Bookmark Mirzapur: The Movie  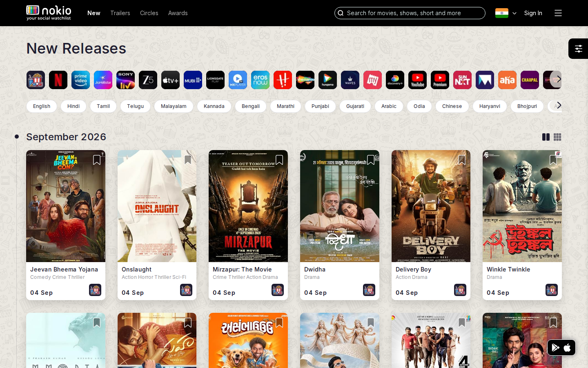point(279,160)
